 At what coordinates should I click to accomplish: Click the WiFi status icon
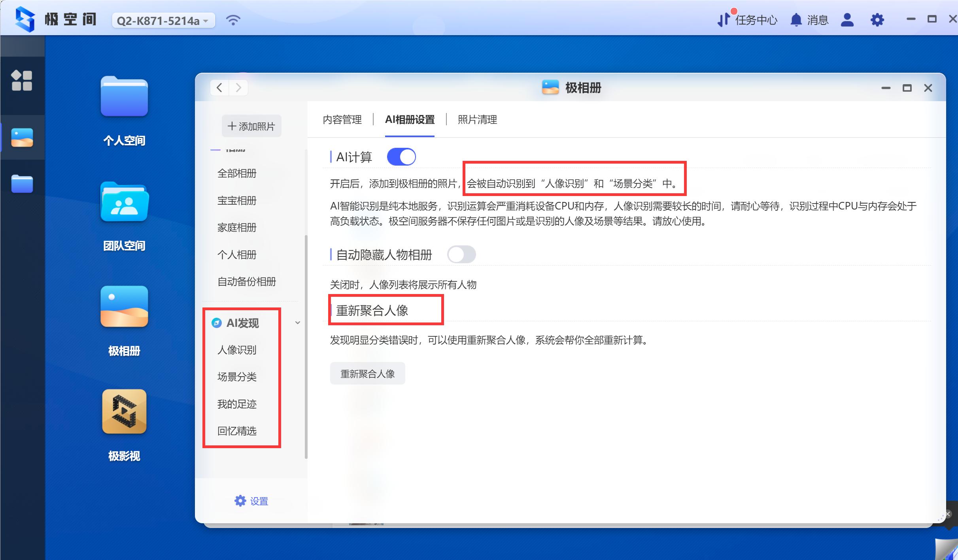(233, 20)
